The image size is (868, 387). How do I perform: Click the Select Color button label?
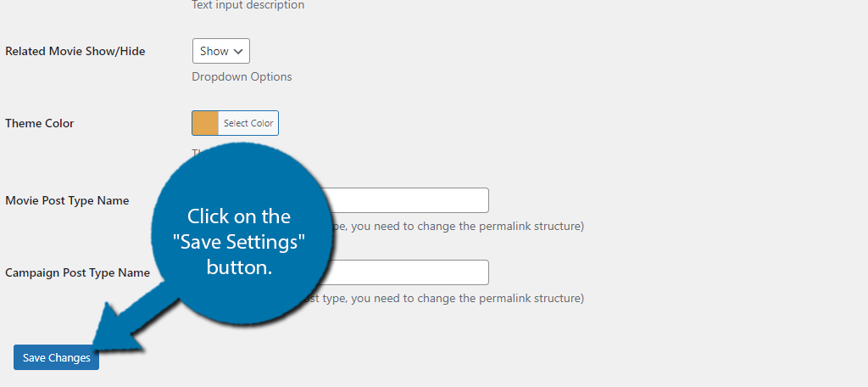click(248, 123)
